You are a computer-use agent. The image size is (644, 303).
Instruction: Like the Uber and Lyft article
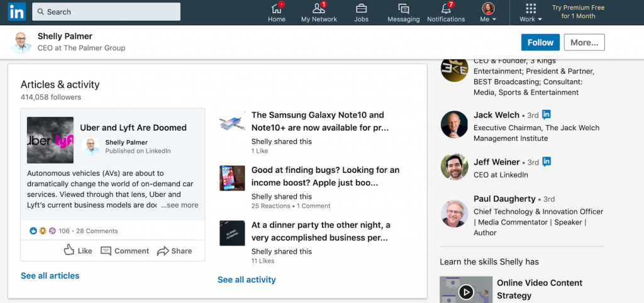coord(78,250)
